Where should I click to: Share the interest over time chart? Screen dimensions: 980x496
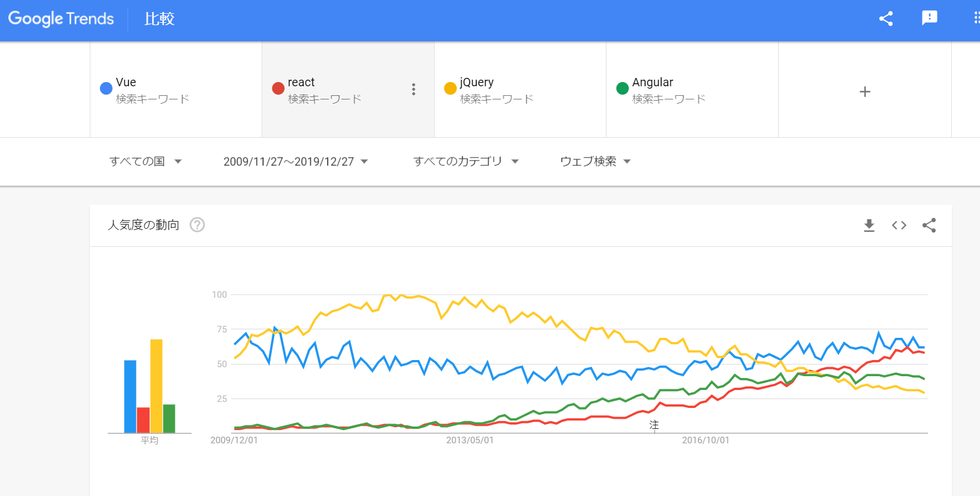(x=929, y=225)
